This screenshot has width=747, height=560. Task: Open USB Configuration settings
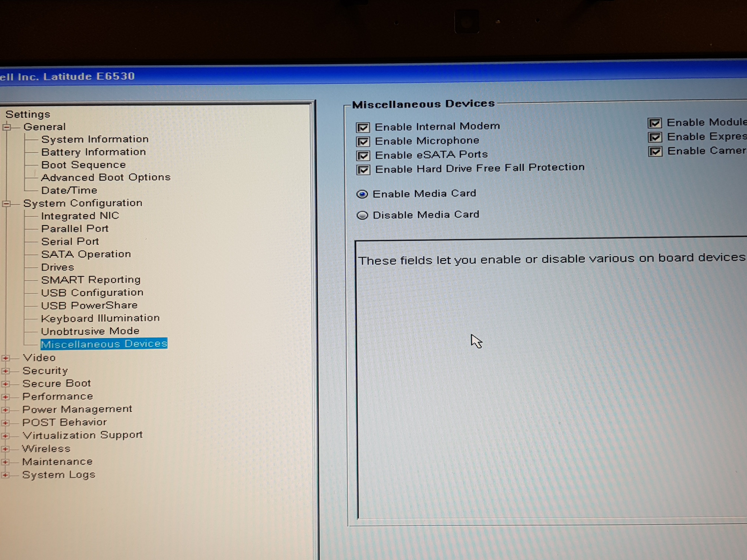pyautogui.click(x=92, y=293)
